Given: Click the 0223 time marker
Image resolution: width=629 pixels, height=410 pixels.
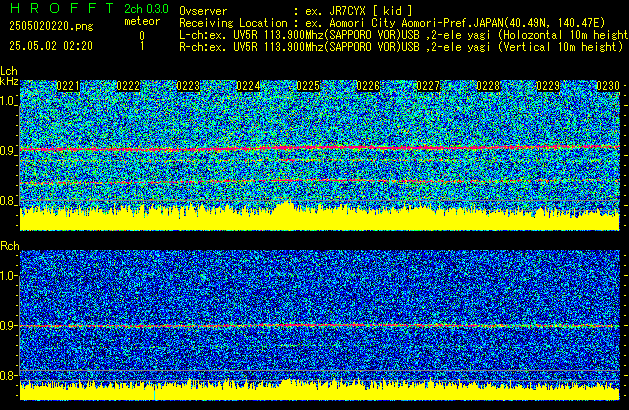Looking at the screenshot, I should (188, 86).
